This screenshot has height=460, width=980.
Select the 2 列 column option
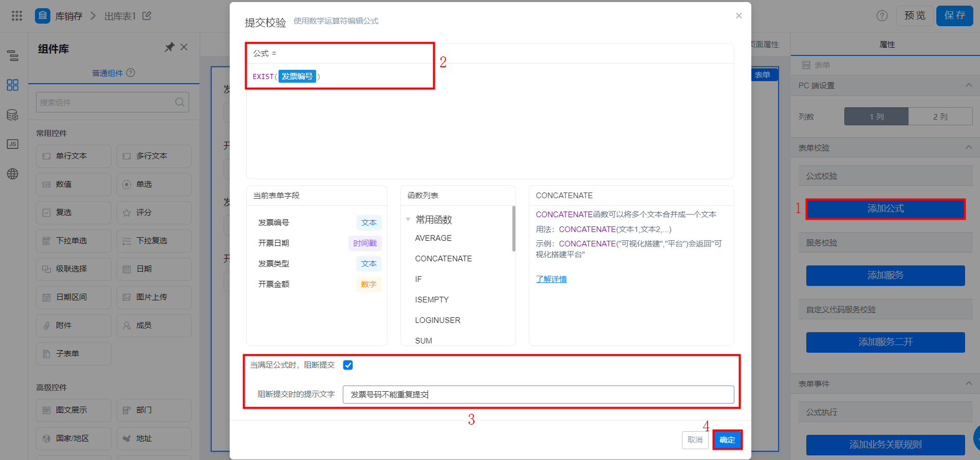tap(940, 117)
